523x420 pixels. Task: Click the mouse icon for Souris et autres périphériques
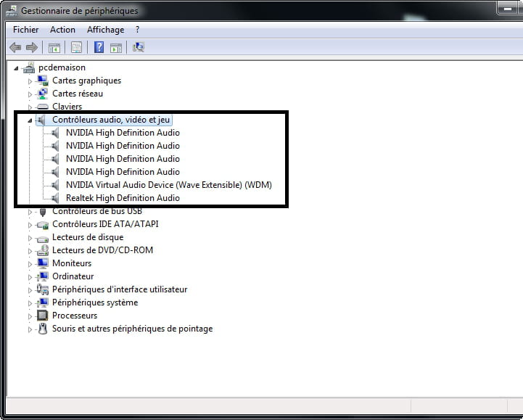point(43,329)
